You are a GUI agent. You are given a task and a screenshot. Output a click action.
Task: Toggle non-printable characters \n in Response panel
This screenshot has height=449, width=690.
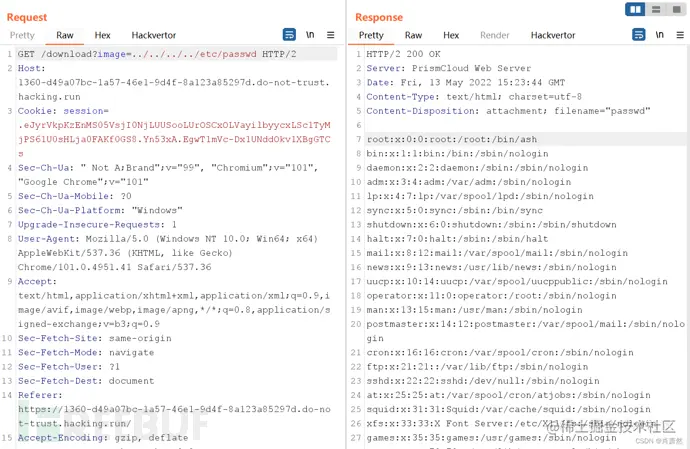pos(660,34)
